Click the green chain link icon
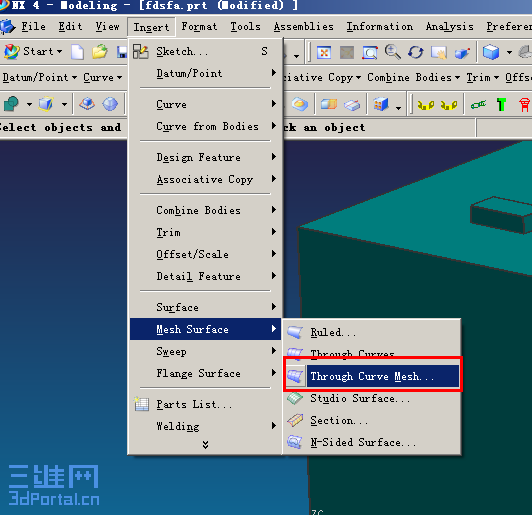The height and width of the screenshot is (515, 532). [478, 105]
